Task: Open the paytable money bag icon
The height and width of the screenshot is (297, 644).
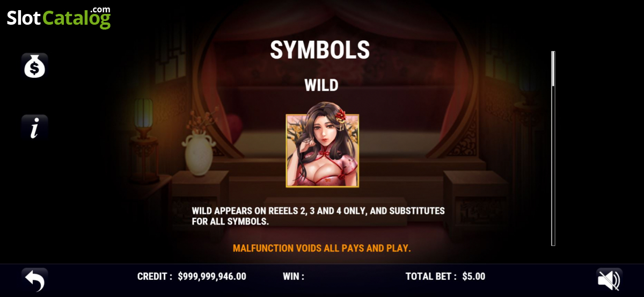Action: point(35,66)
